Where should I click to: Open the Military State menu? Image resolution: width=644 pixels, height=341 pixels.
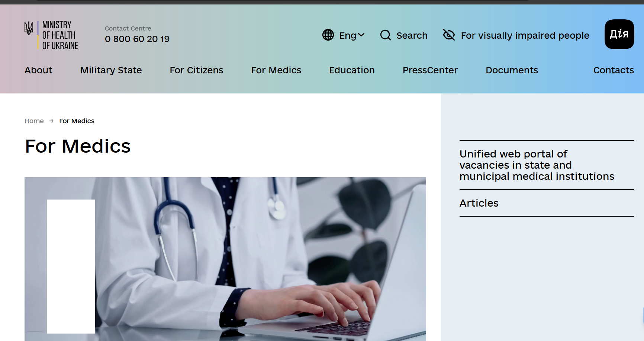coord(111,70)
